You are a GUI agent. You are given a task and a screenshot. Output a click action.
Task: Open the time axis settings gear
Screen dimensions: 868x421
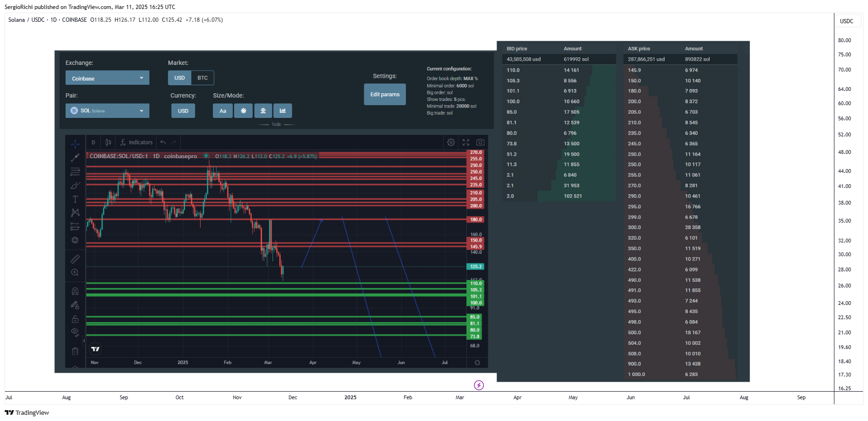click(477, 362)
